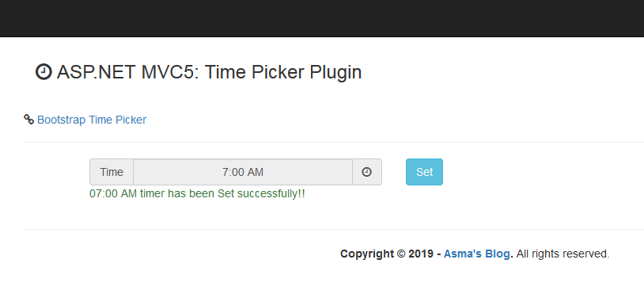Open the Bootstrap Time Picker link
The image size is (644, 290).
point(92,120)
